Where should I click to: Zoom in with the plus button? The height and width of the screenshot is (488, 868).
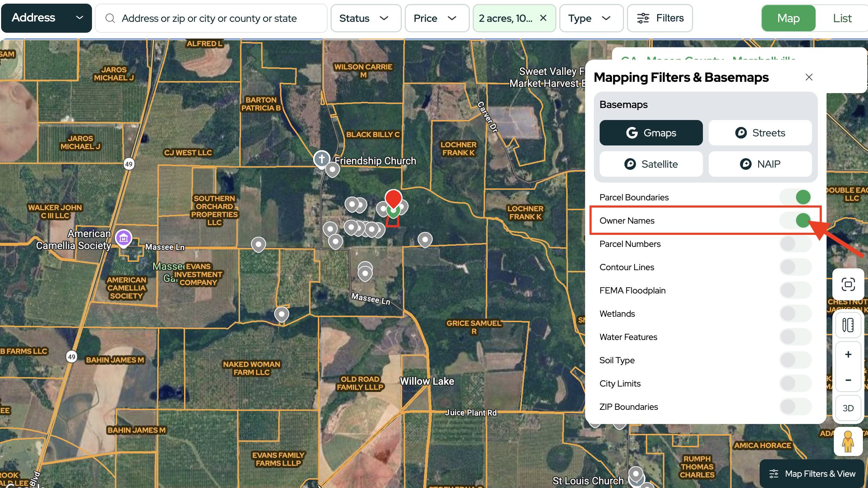tap(848, 354)
